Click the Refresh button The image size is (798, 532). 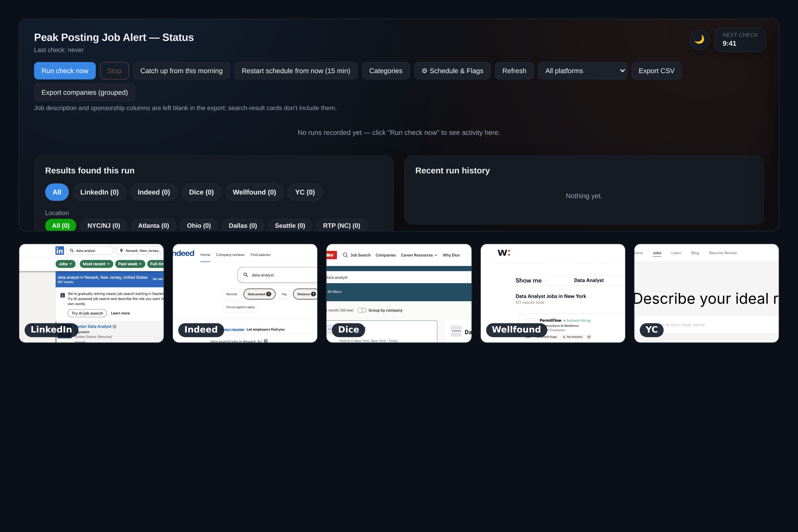[x=514, y=71]
